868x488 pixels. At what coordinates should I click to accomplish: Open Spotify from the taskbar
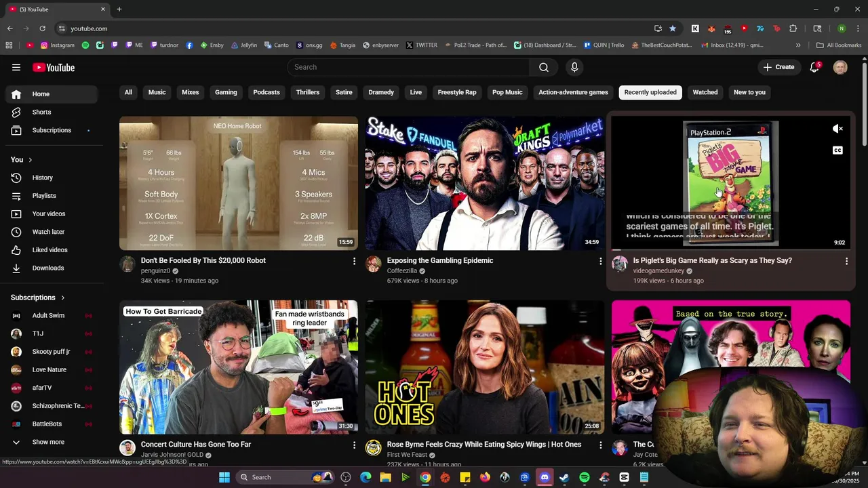pyautogui.click(x=585, y=477)
